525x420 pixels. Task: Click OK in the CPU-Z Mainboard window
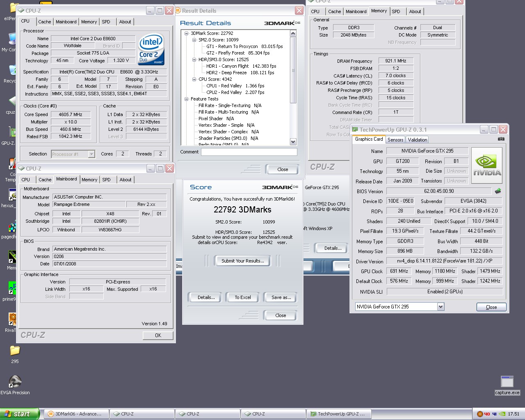[158, 336]
